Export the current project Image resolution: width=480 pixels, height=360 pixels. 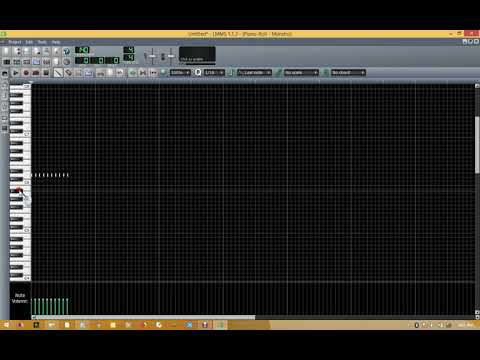57,51
